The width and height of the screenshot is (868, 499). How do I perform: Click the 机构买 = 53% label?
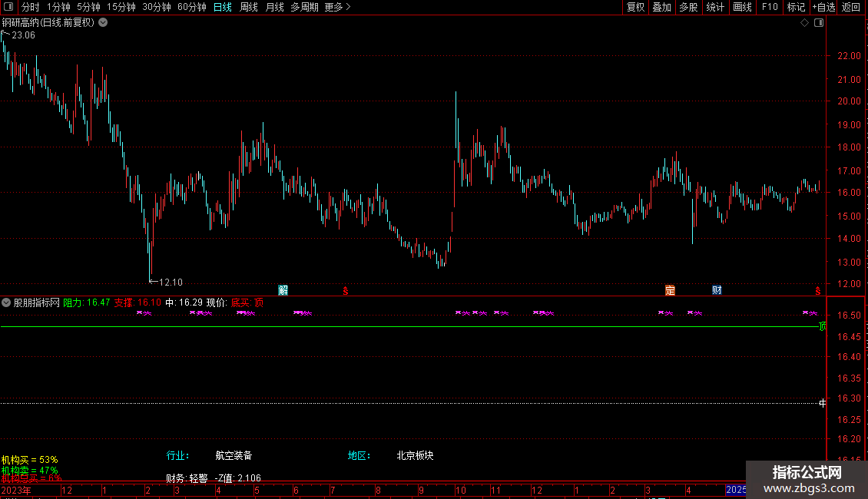29,460
